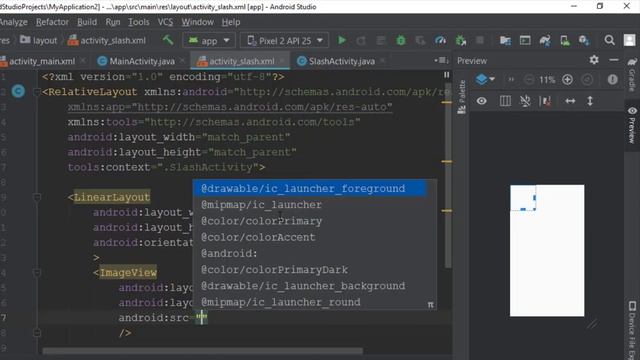
Task: Open the Run menu
Action: [113, 22]
